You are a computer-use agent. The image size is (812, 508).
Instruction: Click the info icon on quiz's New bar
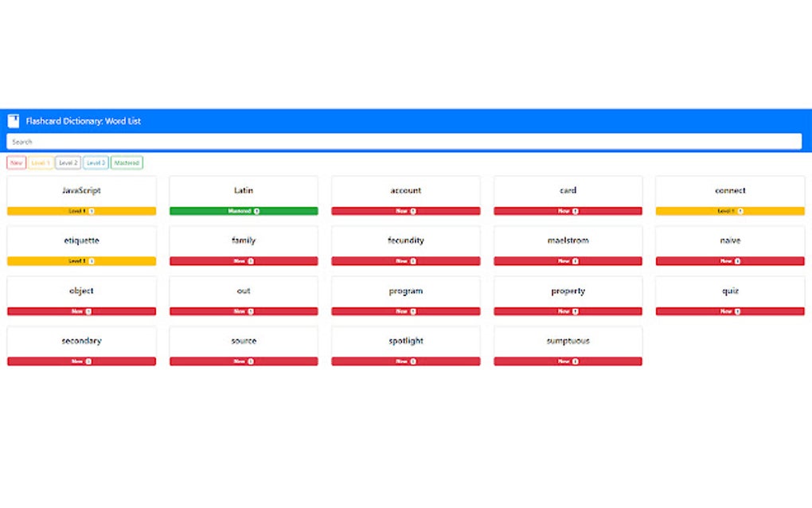pyautogui.click(x=737, y=311)
